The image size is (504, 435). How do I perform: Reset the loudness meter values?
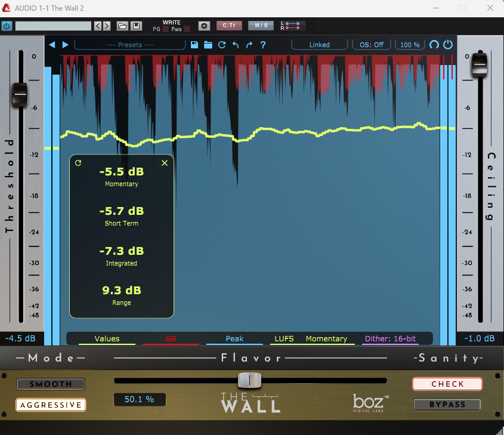point(78,163)
